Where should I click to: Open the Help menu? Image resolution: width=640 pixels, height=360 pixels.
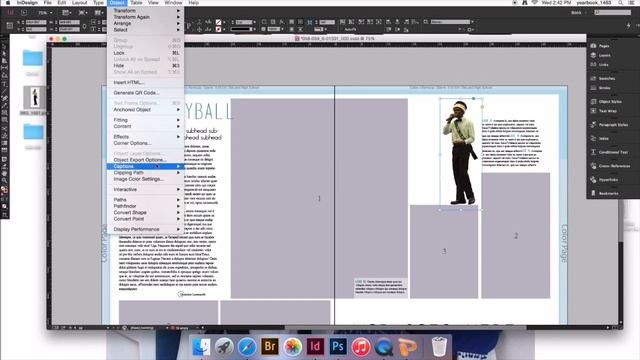pos(193,2)
